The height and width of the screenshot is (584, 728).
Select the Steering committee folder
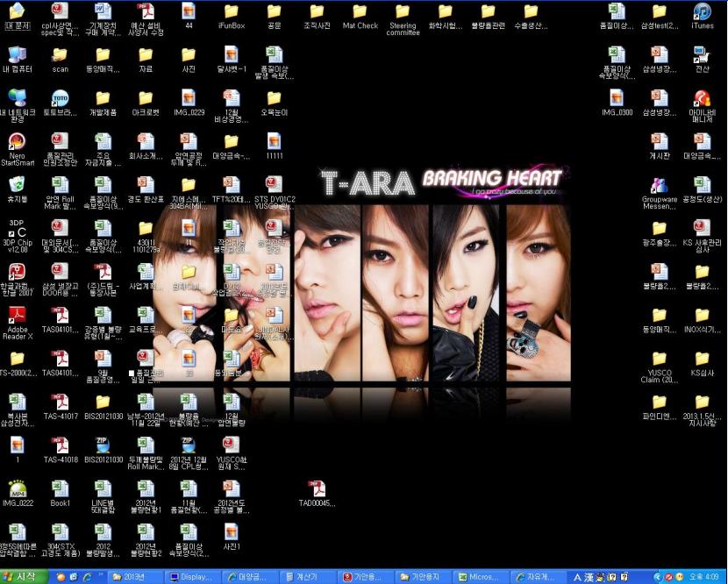pos(403,19)
